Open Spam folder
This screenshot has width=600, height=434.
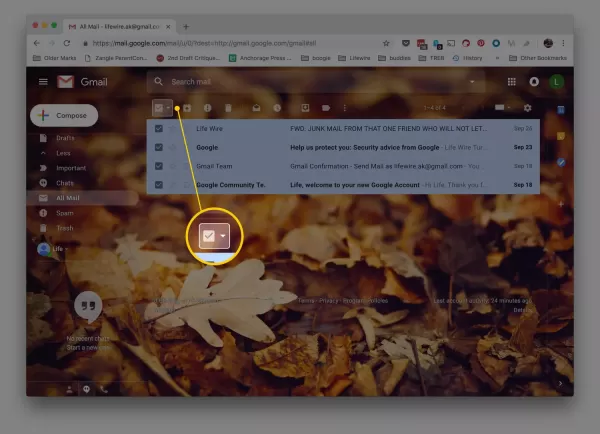(65, 213)
